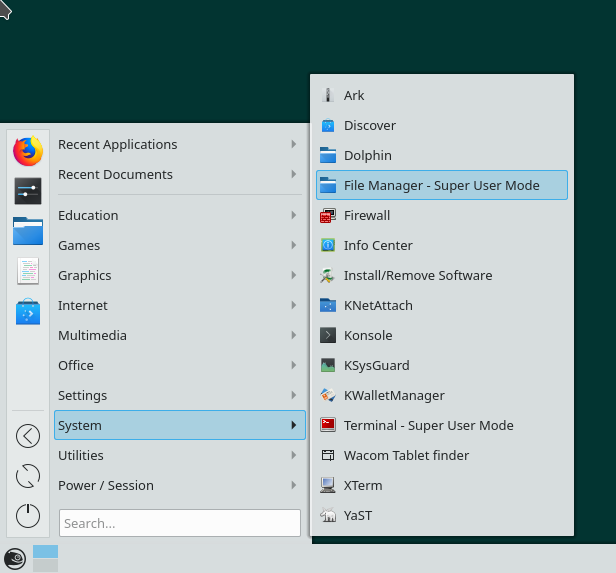
Task: Click the XTerm computer icon
Action: (328, 485)
